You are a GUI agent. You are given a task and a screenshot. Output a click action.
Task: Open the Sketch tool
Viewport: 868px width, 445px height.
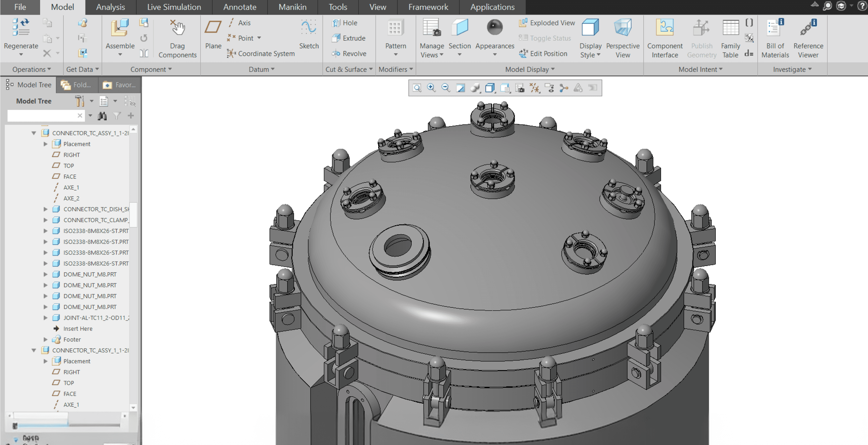[x=308, y=28]
